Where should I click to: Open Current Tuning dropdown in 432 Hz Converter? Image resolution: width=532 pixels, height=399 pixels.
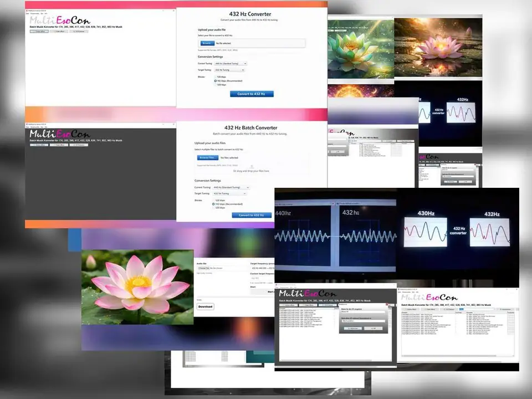[x=229, y=64]
